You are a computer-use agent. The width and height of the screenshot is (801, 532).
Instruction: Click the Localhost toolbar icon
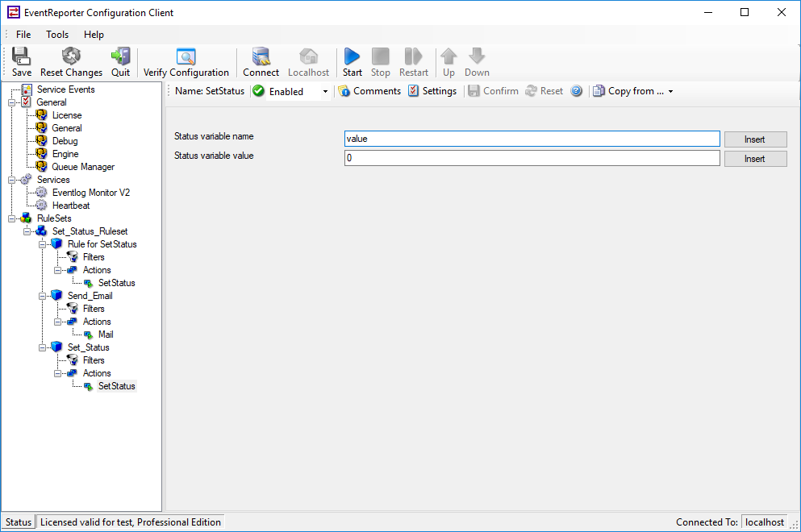(309, 62)
